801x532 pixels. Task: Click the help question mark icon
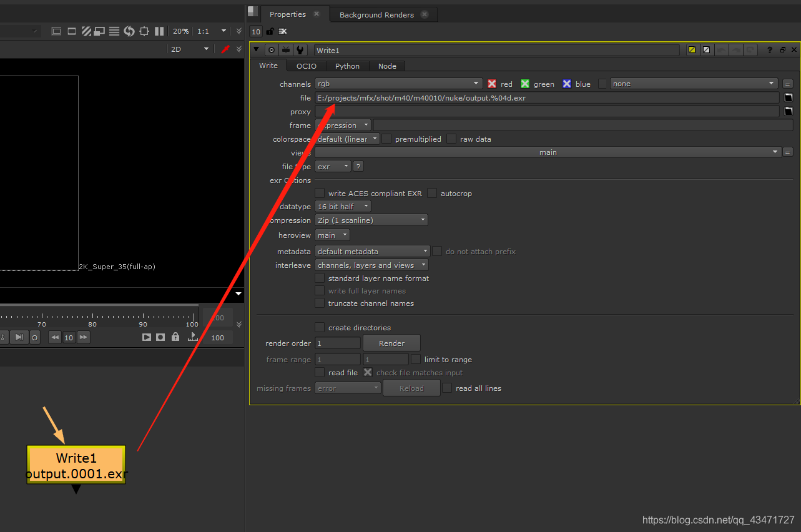[770, 50]
